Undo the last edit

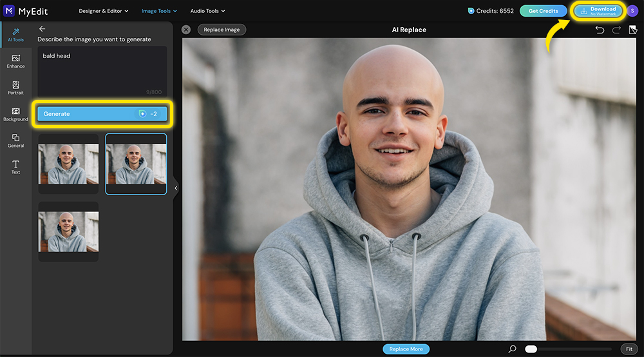[600, 30]
